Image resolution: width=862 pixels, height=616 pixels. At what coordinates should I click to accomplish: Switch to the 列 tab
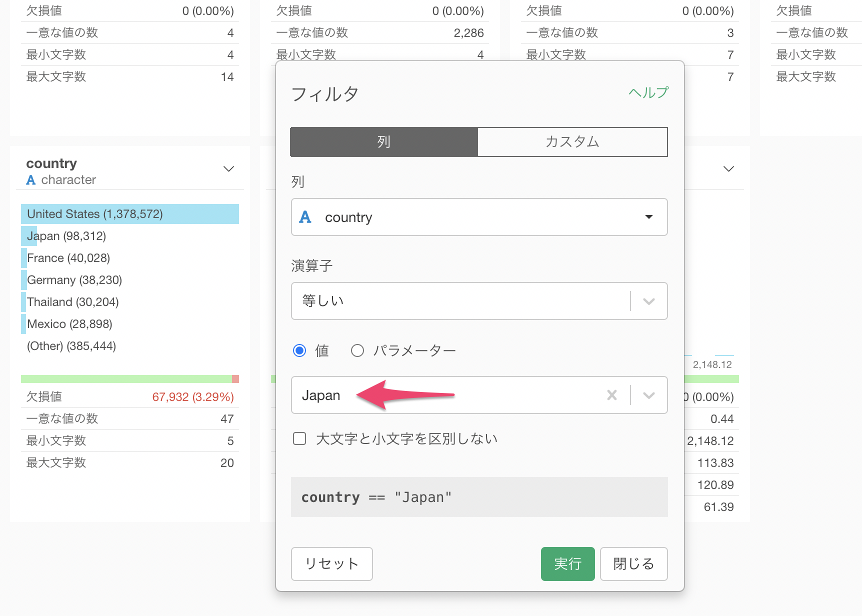pyautogui.click(x=384, y=142)
